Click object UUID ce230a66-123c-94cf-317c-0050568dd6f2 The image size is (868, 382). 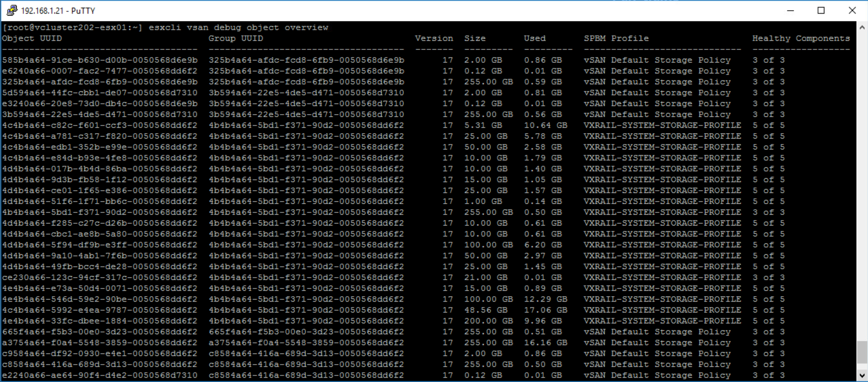pos(100,278)
